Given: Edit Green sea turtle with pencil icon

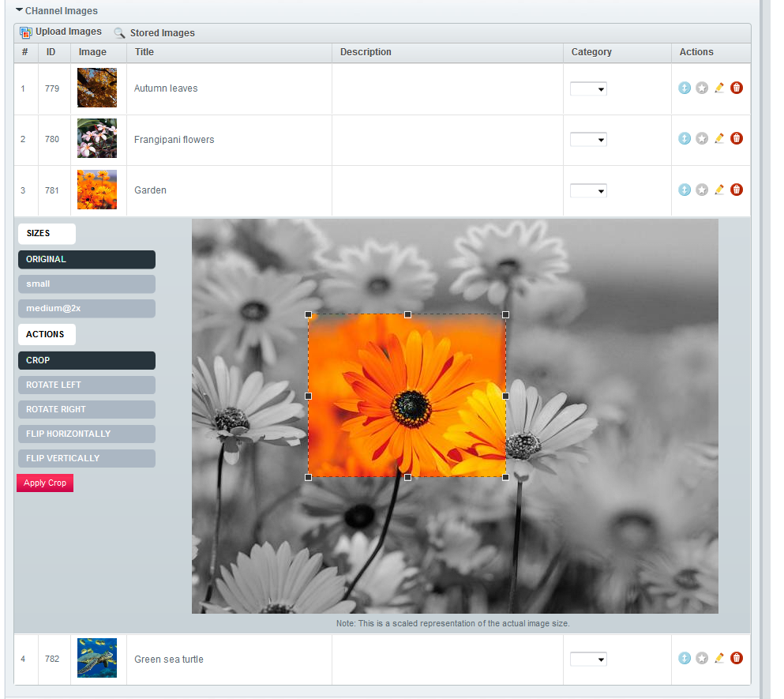Looking at the screenshot, I should [x=719, y=659].
